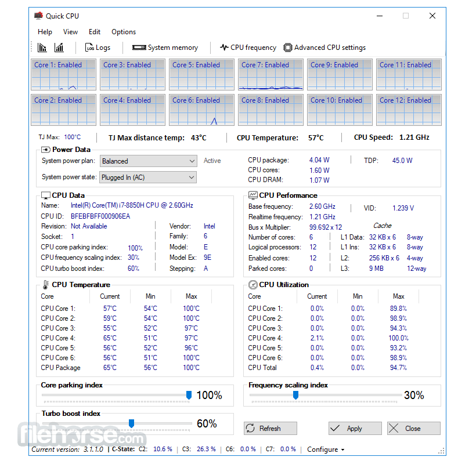Open CPU frequency toolbar item

248,48
